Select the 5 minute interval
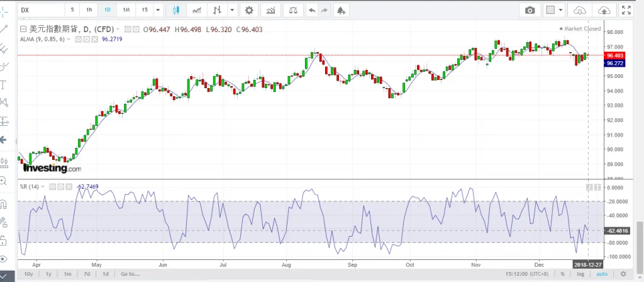This screenshot has height=282, width=644. (x=72, y=10)
